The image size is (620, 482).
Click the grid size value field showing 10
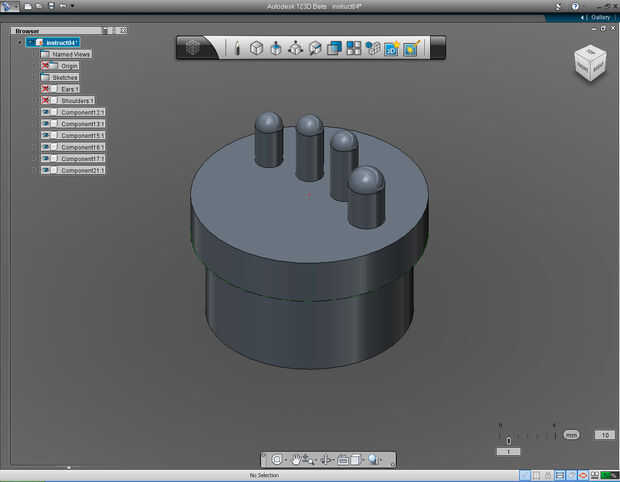(x=605, y=435)
